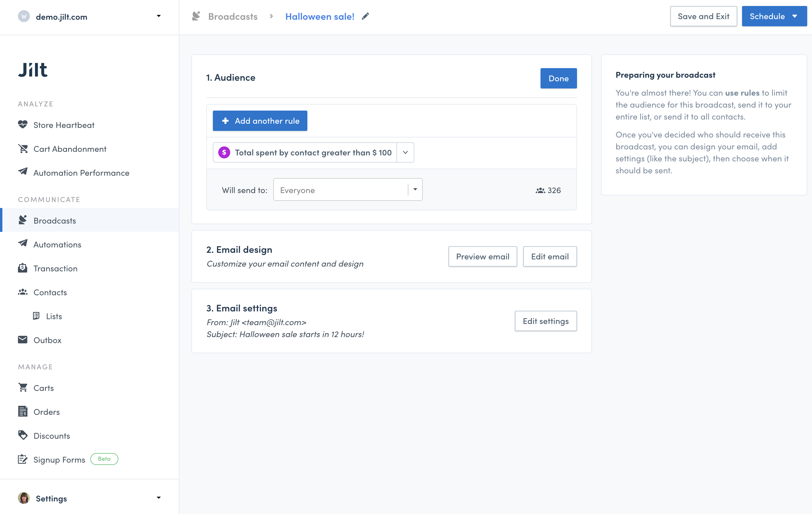Expand the Settings menu arrow
The width and height of the screenshot is (812, 514).
pos(158,498)
